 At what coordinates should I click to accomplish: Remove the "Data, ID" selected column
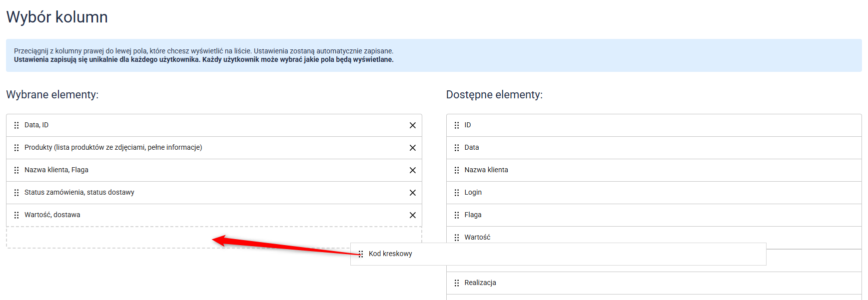(412, 125)
